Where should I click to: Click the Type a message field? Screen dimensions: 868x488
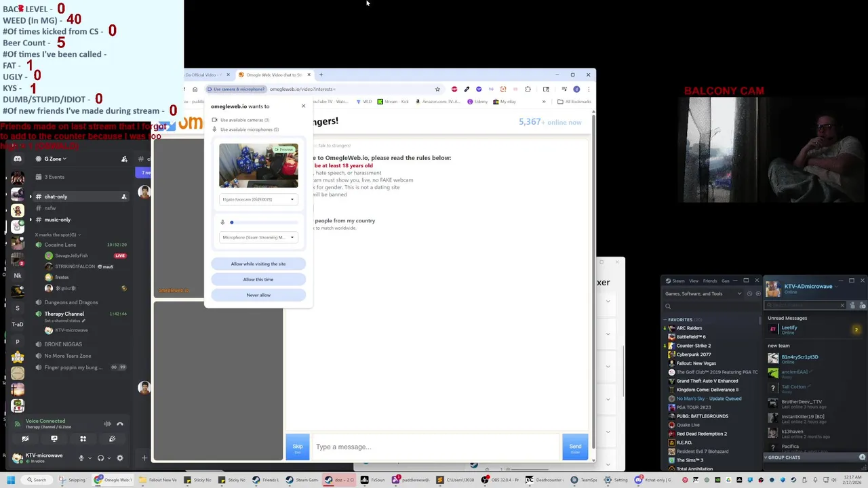point(435,447)
